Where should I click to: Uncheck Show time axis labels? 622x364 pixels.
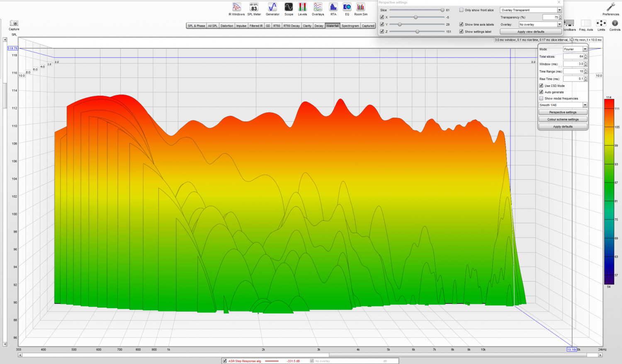coord(461,24)
